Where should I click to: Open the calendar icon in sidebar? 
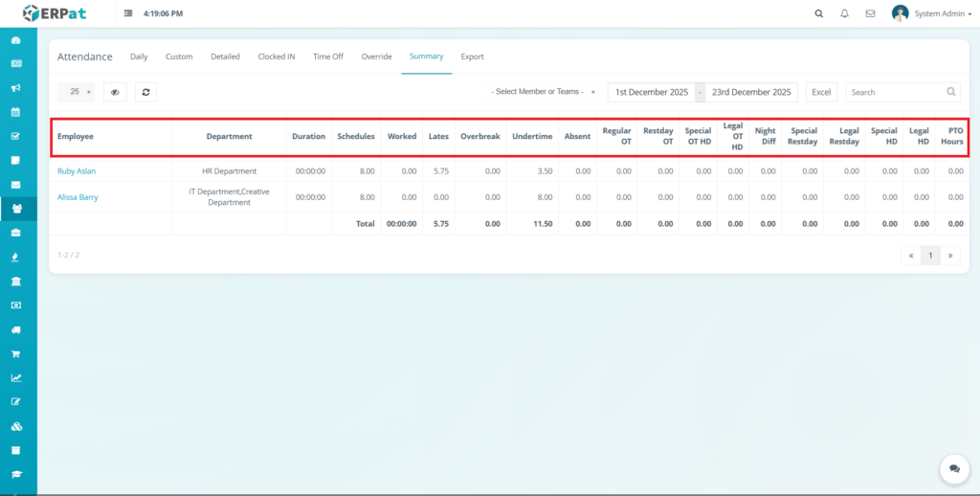tap(15, 112)
